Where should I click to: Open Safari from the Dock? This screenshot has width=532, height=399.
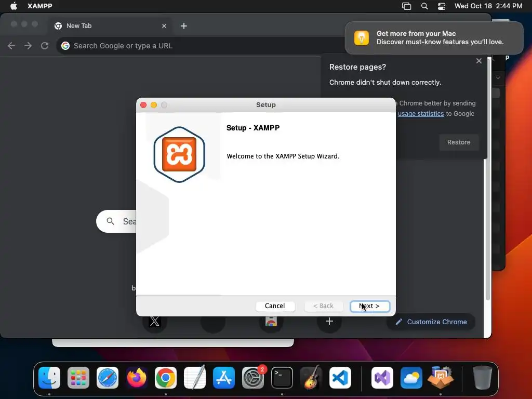click(x=108, y=378)
